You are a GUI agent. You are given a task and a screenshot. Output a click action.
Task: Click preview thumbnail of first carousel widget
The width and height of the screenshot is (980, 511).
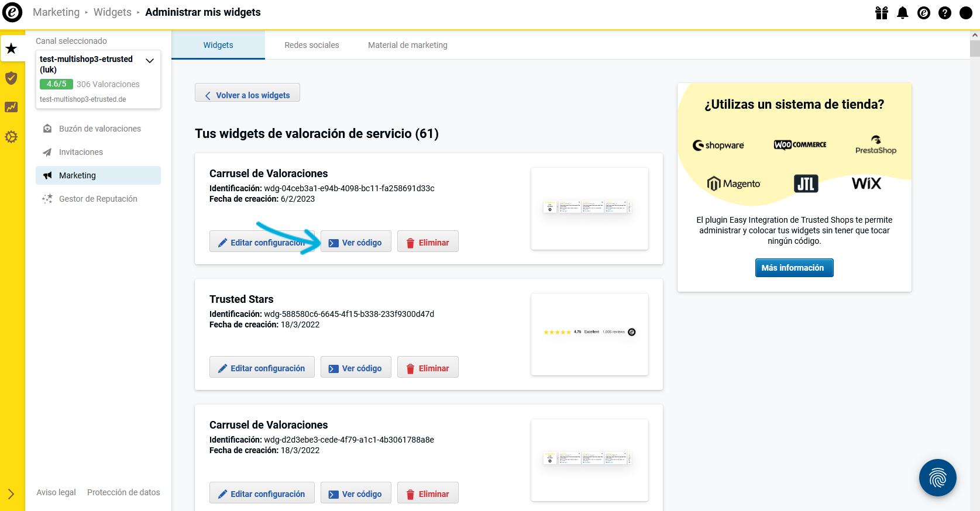(590, 209)
